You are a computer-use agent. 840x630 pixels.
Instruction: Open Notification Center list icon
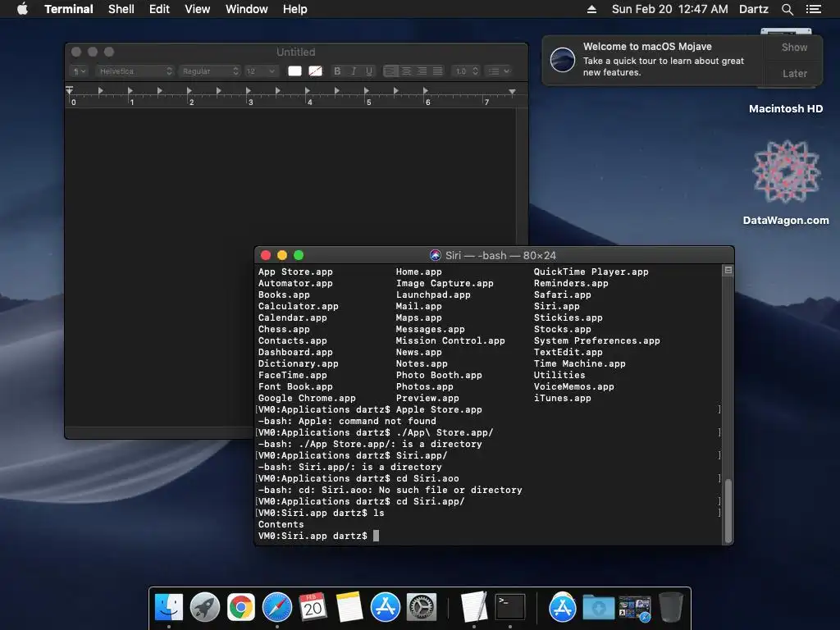click(814, 9)
